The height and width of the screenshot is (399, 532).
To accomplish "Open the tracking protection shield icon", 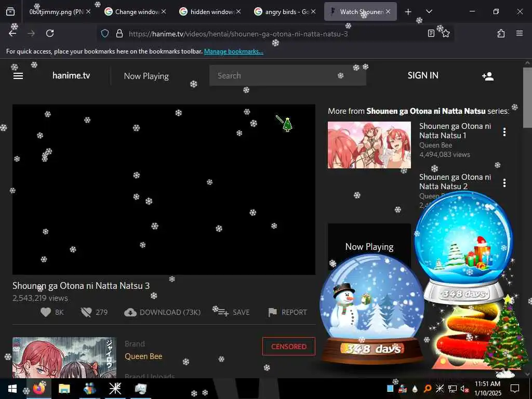I will [x=105, y=33].
